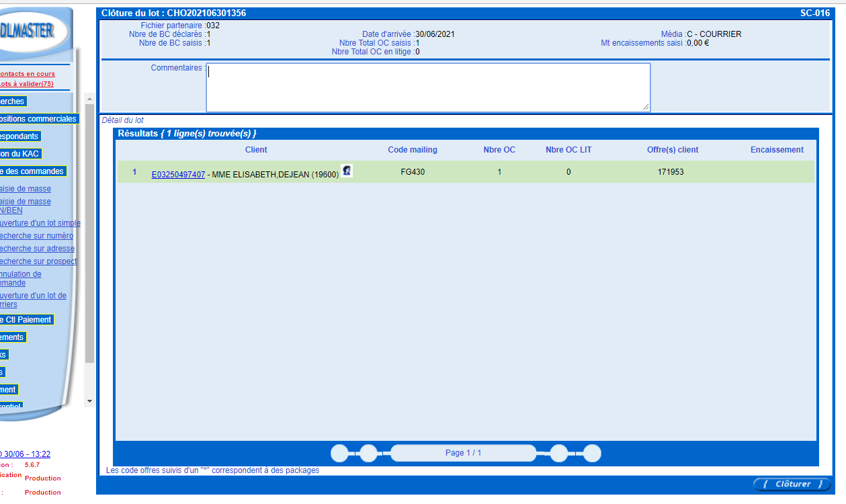Click the Offre(s) client column header
The image size is (846, 504).
pyautogui.click(x=673, y=150)
